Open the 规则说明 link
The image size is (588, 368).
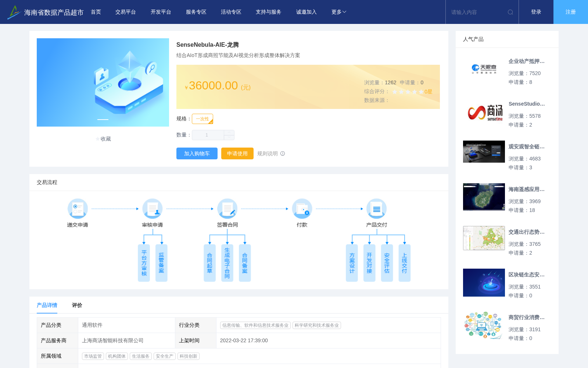pos(268,153)
